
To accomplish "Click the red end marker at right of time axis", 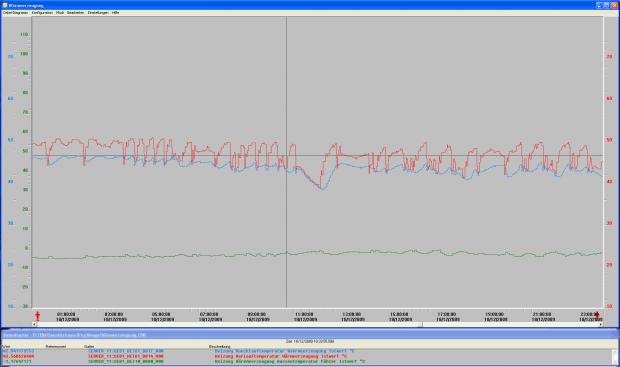I will click(597, 316).
